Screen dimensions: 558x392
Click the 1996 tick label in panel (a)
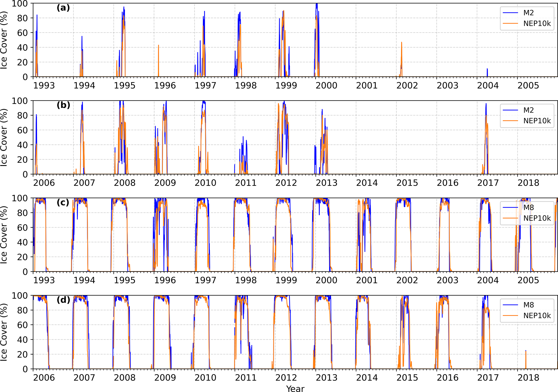[x=165, y=86]
